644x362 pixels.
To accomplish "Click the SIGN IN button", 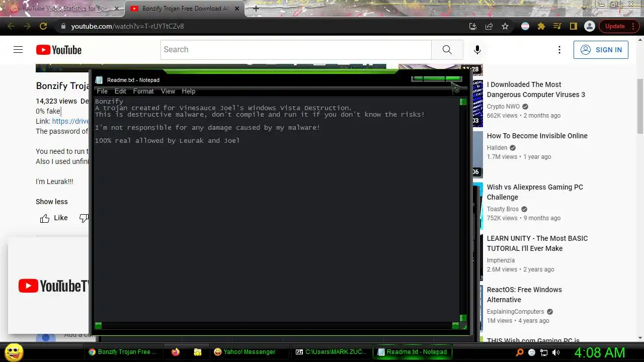I will [601, 50].
